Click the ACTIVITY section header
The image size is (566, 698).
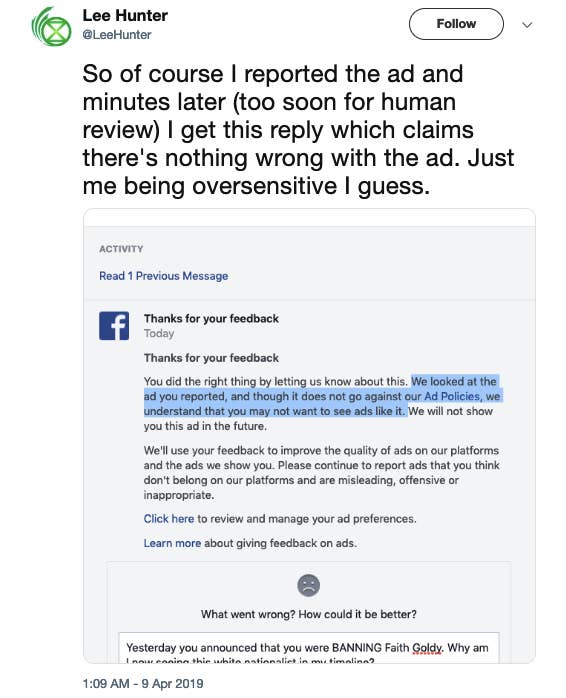pyautogui.click(x=121, y=249)
